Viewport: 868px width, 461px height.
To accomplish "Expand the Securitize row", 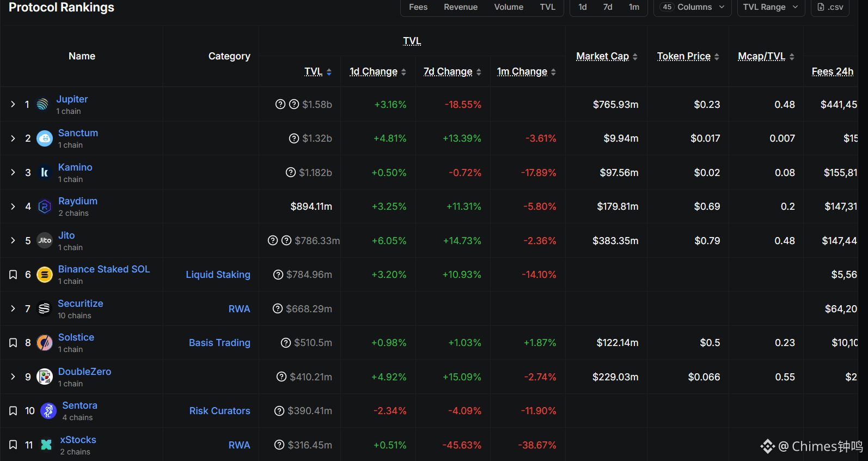I will tap(13, 308).
